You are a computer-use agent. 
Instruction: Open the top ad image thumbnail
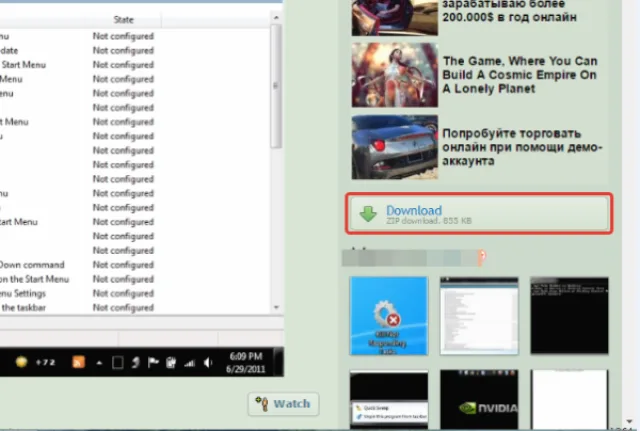tap(395, 17)
